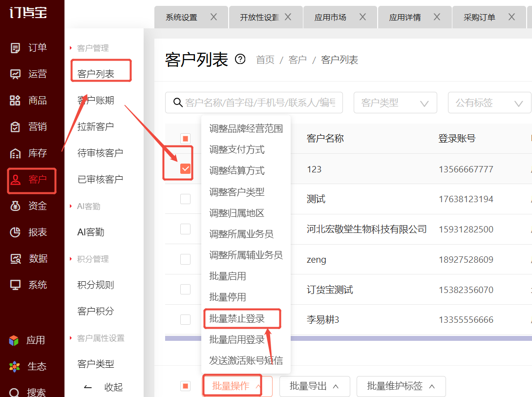The width and height of the screenshot is (532, 397).
Task: Check the checkbox for 河北宏敬堂生物科技有限公司
Action: [185, 229]
